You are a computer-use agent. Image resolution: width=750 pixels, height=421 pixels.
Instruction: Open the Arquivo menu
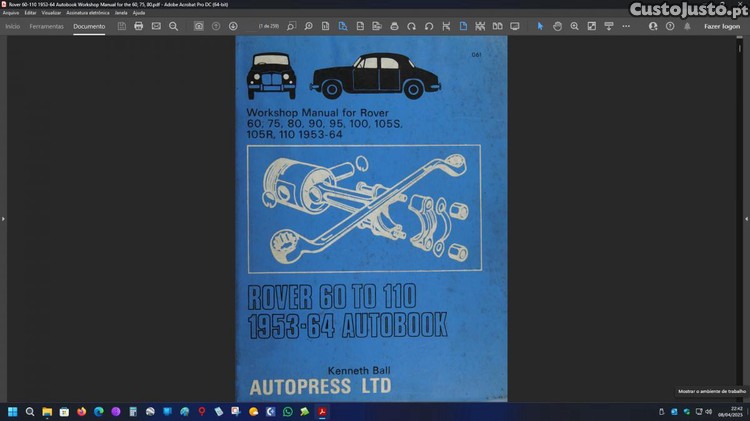pos(11,12)
